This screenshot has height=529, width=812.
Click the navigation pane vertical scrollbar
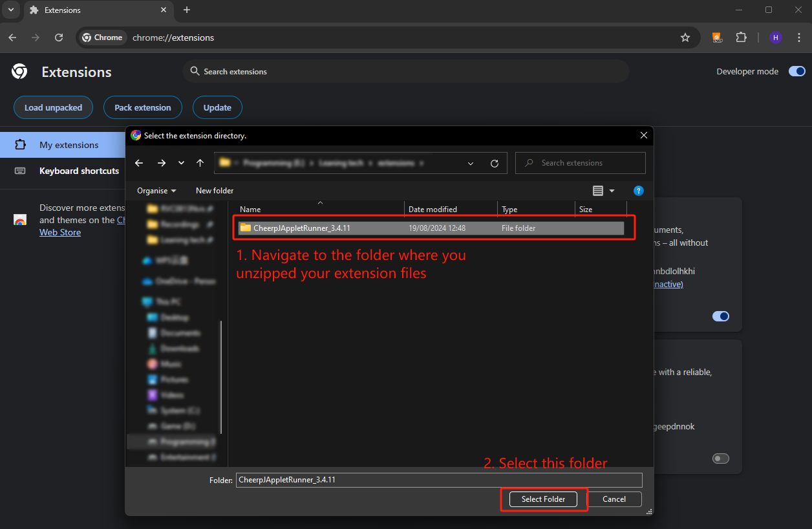coord(221,375)
